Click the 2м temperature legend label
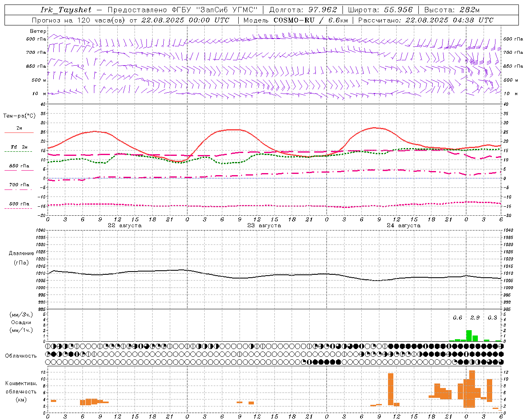525x420 pixels. (19, 128)
